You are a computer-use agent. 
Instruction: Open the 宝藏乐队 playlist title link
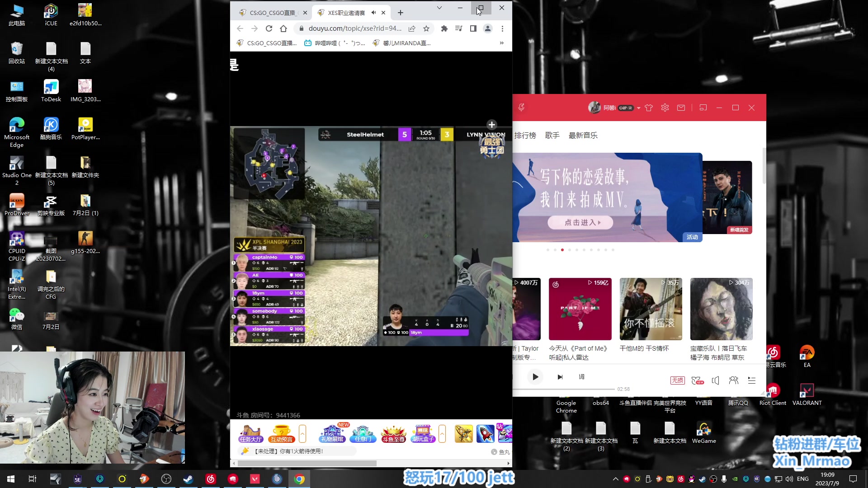[718, 353]
